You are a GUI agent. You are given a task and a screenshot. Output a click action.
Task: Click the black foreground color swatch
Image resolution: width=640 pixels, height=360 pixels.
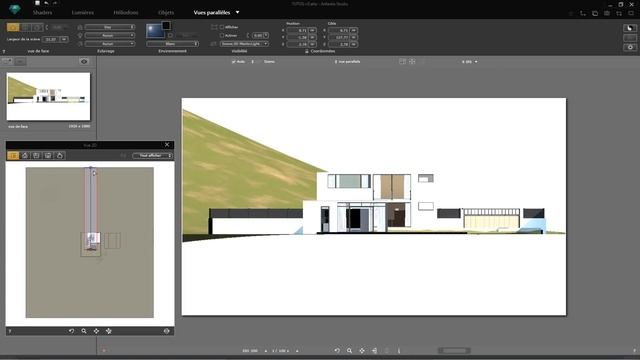[166, 26]
